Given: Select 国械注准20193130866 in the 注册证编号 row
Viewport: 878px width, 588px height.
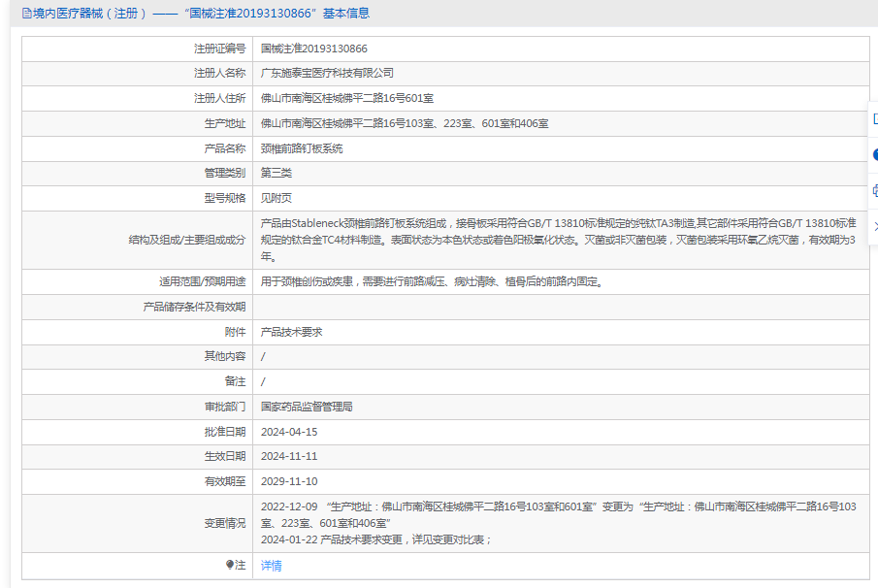Looking at the screenshot, I should pos(314,49).
